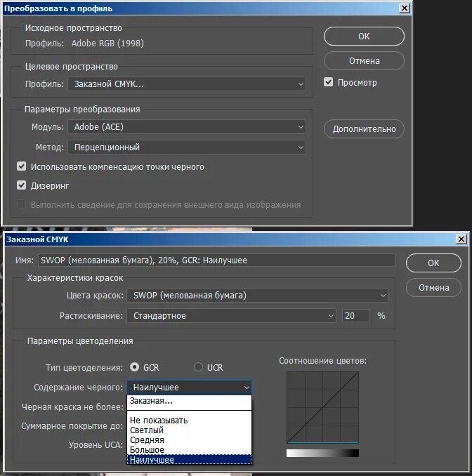
Task: Collapse the Содержание черного dropdown
Action: tap(189, 387)
